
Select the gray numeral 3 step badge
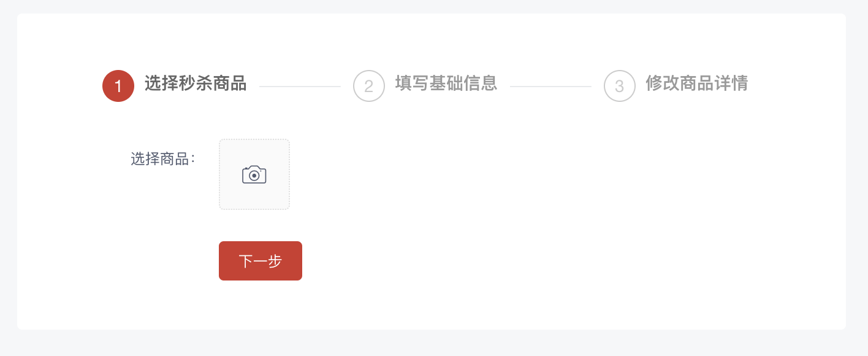click(x=620, y=87)
